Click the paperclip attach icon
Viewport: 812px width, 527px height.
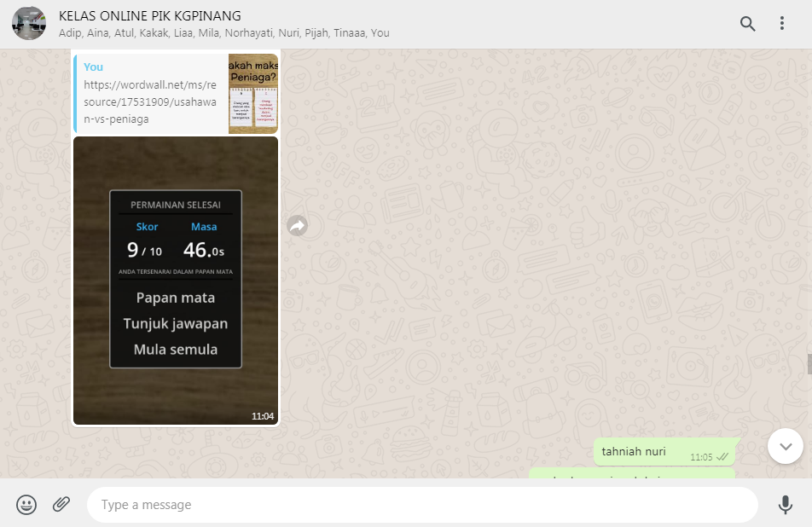(x=61, y=504)
